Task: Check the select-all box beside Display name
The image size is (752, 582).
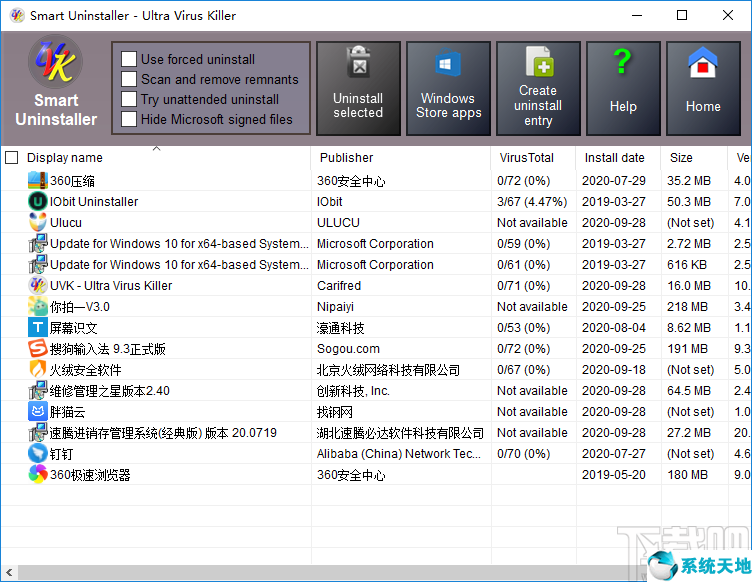Action: (x=12, y=158)
